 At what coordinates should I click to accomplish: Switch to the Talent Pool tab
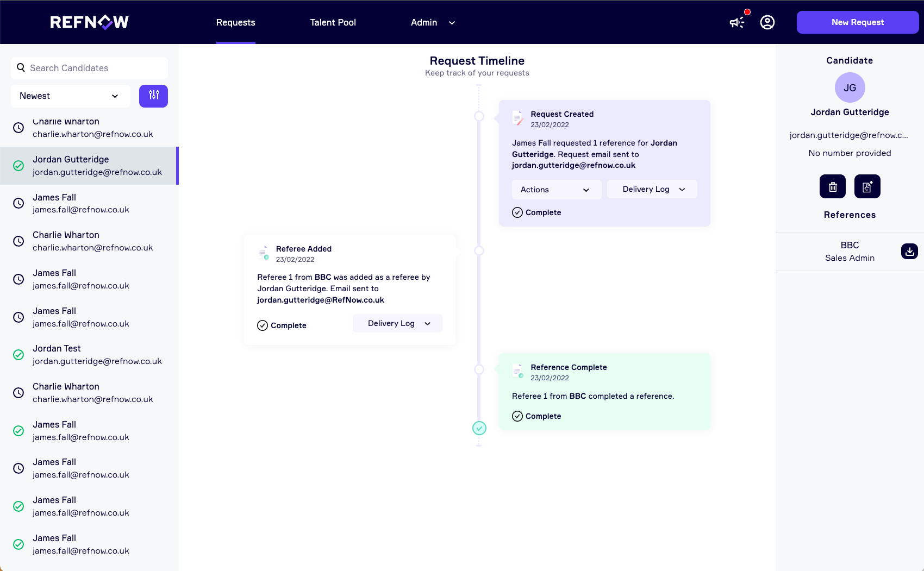point(333,22)
